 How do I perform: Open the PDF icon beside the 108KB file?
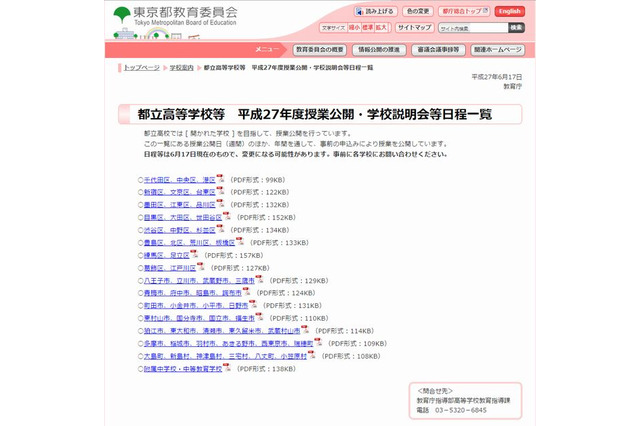pyautogui.click(x=312, y=355)
